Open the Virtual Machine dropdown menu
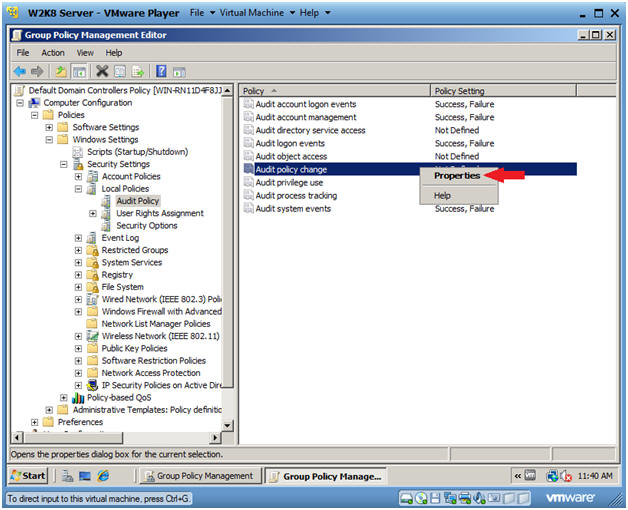Image resolution: width=628 pixels, height=510 pixels. 257,13
